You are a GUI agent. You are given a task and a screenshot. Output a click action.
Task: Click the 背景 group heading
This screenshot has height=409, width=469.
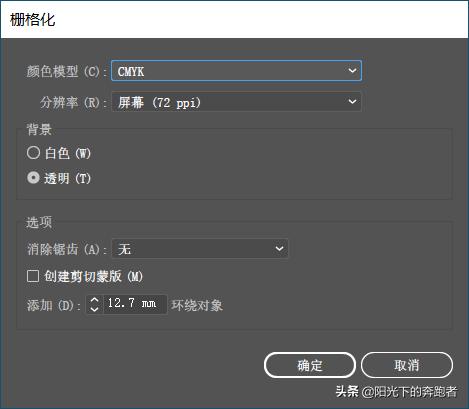pyautogui.click(x=39, y=129)
